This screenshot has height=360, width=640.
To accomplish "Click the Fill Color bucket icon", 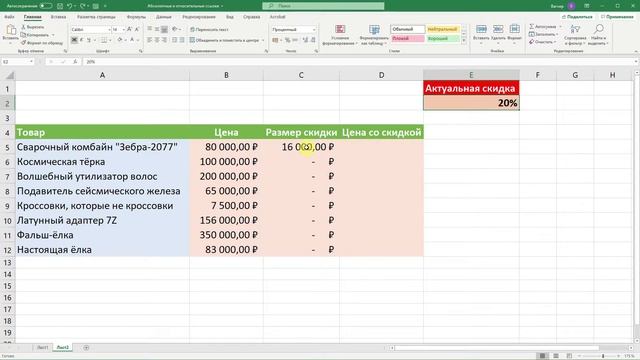I will tap(120, 40).
